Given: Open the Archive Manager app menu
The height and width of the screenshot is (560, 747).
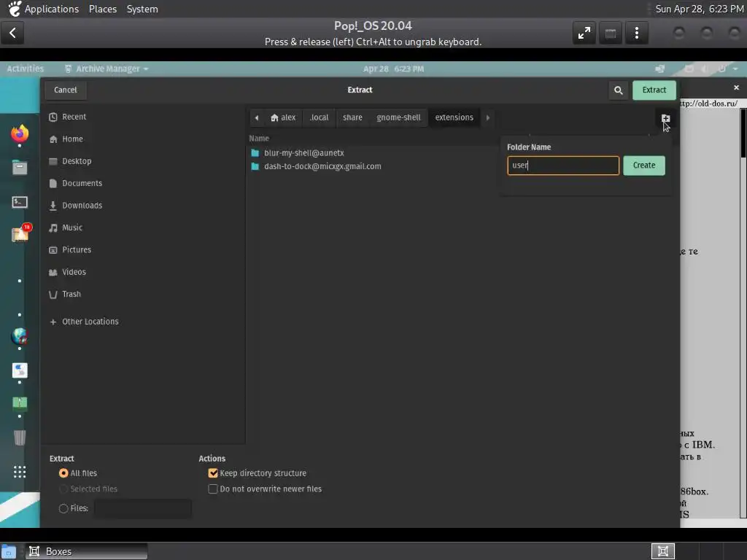Looking at the screenshot, I should 107,69.
